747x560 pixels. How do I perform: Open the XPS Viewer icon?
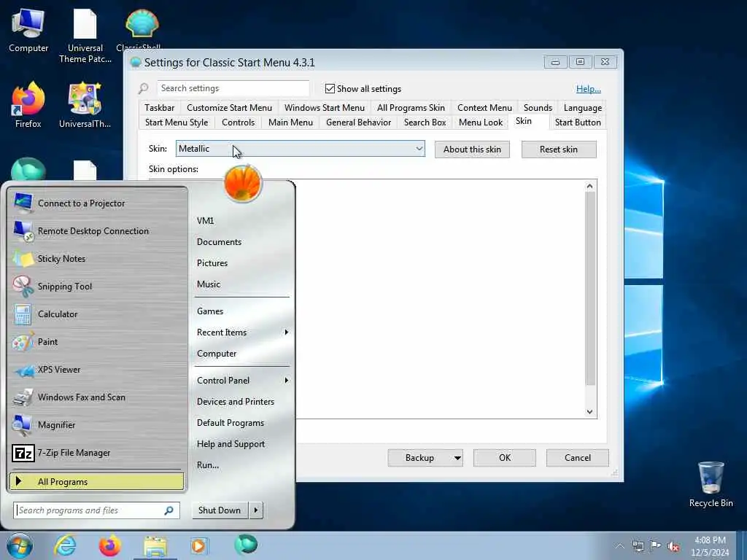coord(23,370)
